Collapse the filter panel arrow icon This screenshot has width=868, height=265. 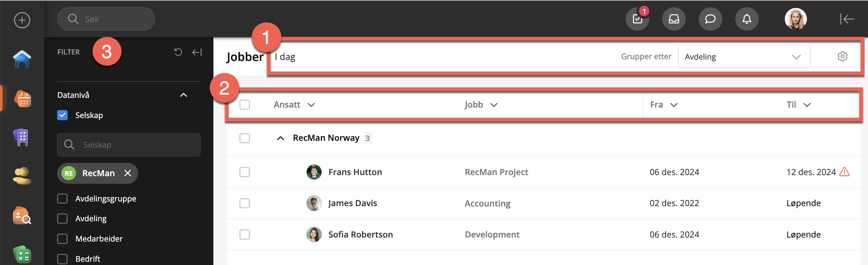pos(197,52)
